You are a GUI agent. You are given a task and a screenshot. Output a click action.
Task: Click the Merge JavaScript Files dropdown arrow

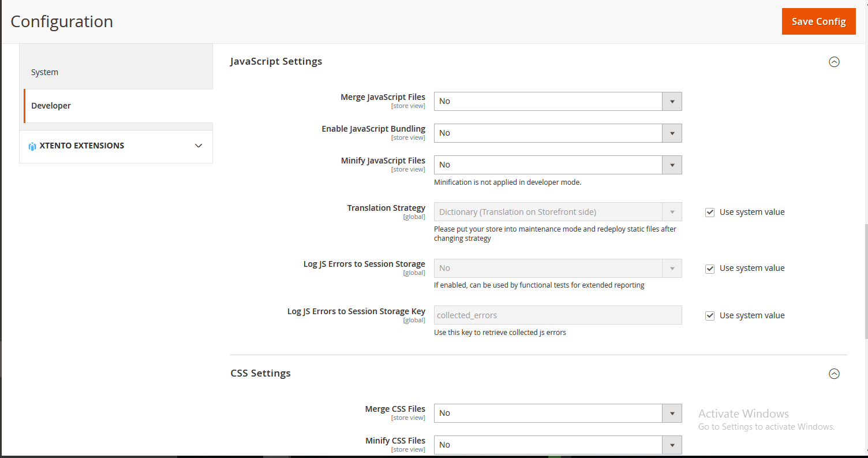pos(672,101)
